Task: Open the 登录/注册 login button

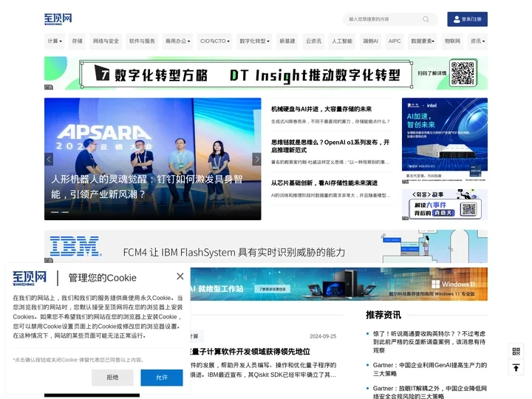Action: (467, 19)
